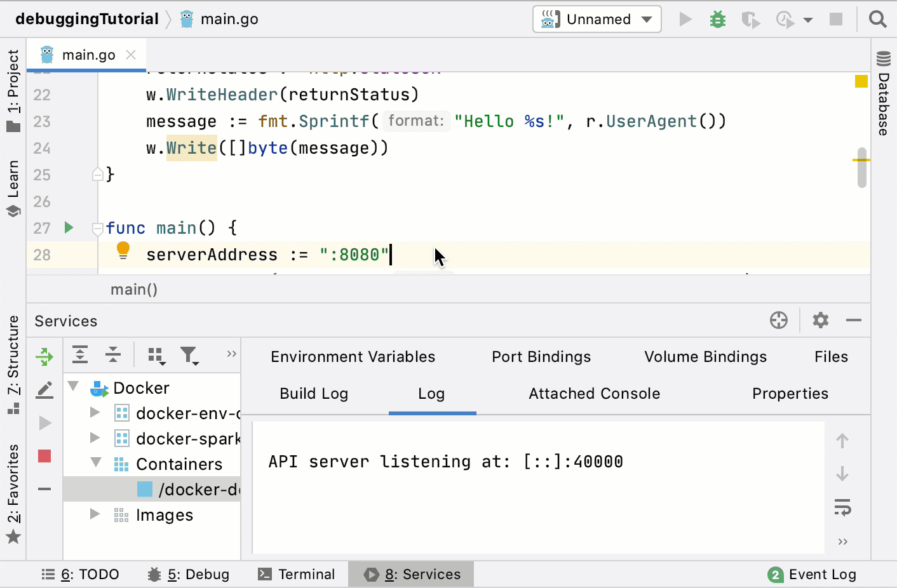
Task: Collapse the Containers node
Action: (x=95, y=464)
